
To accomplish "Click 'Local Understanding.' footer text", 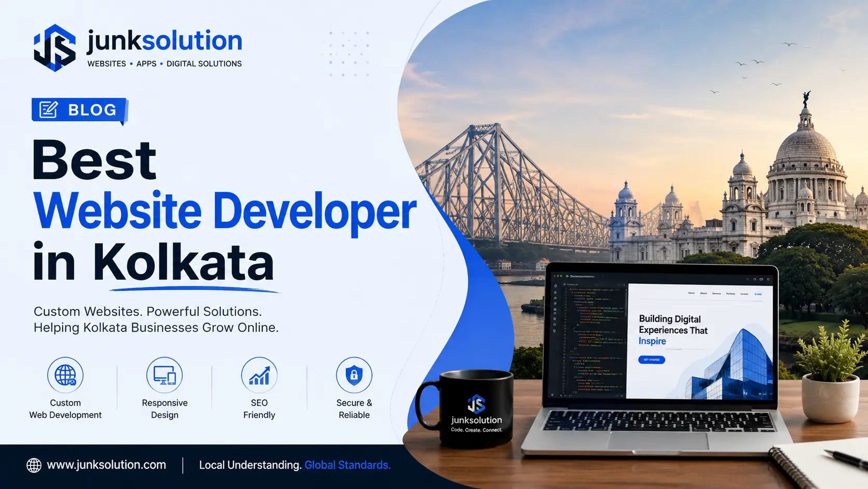I will [250, 465].
